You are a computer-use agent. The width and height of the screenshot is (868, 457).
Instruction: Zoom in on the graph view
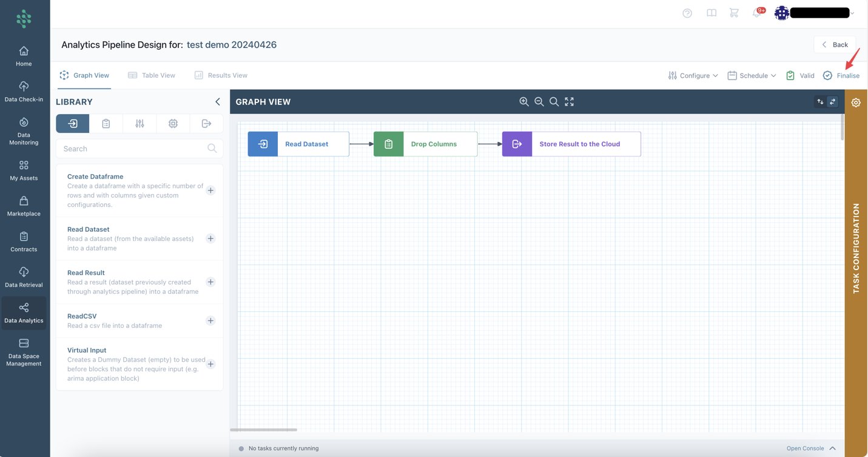pos(523,102)
